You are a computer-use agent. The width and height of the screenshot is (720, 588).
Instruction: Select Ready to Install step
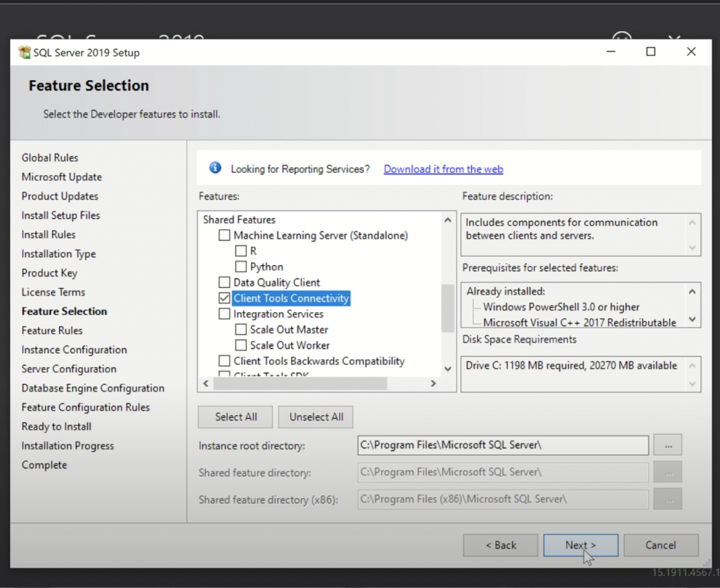(x=56, y=427)
